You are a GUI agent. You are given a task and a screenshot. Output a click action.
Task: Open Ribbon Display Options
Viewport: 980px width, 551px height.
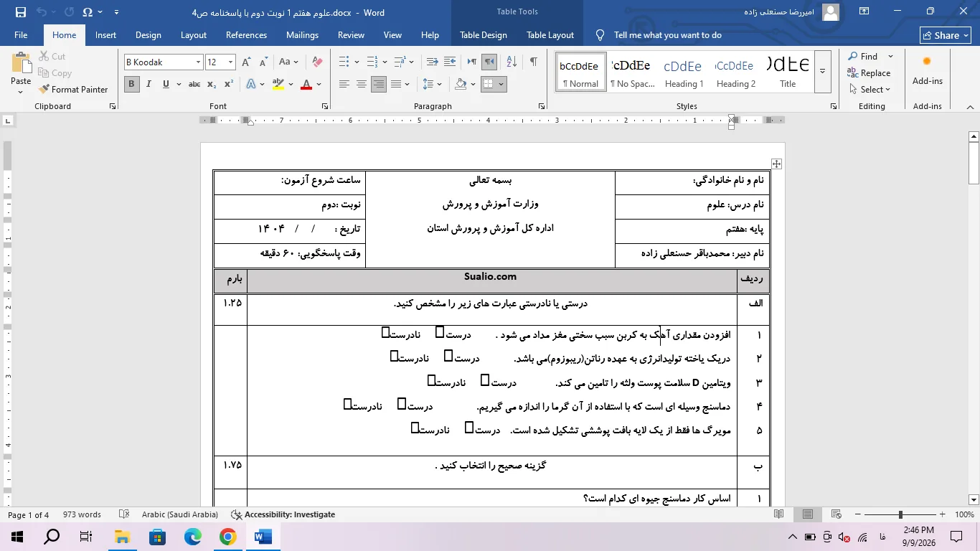coord(864,11)
